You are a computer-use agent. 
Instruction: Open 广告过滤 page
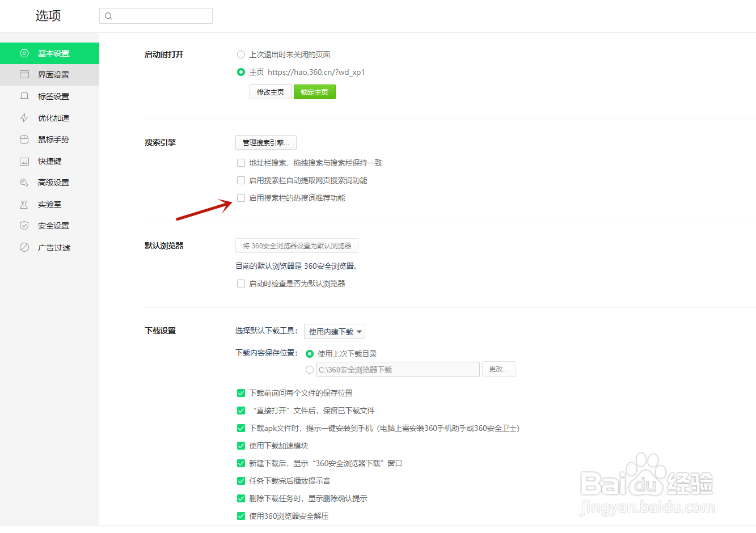(x=49, y=248)
